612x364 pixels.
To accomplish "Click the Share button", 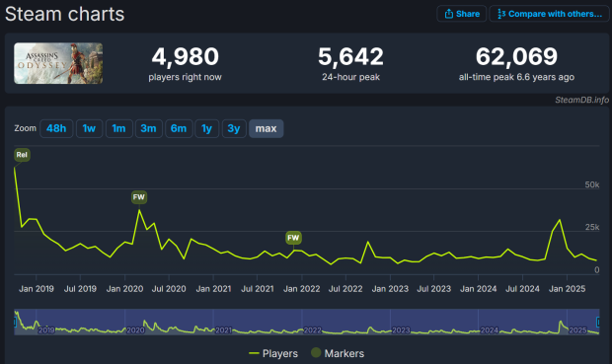I will [461, 14].
